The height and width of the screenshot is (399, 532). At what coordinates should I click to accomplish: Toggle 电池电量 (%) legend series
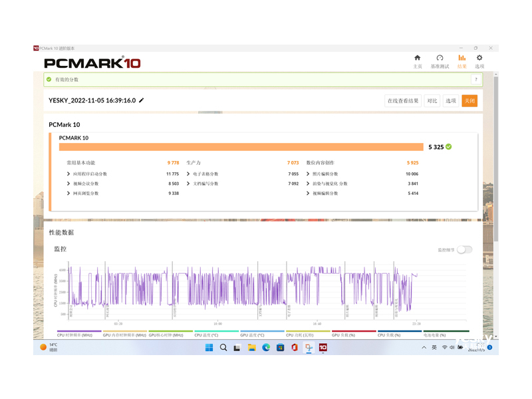pos(446,334)
